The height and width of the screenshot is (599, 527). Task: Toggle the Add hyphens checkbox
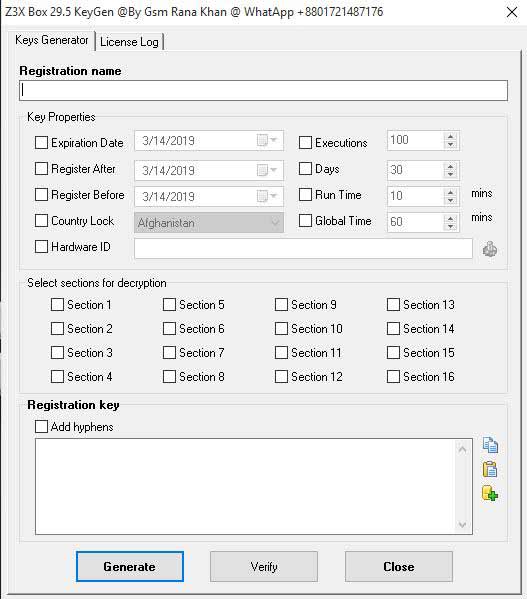pos(41,426)
